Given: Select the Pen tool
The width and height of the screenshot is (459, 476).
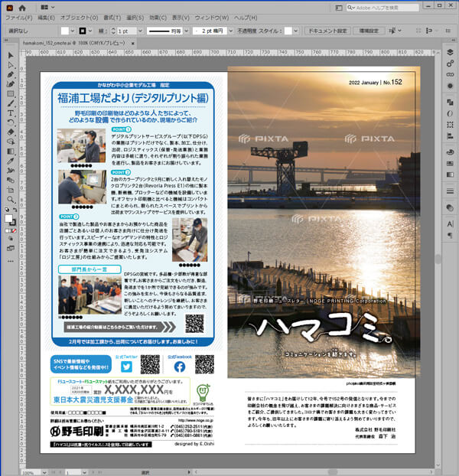Looking at the screenshot, I should [11, 75].
